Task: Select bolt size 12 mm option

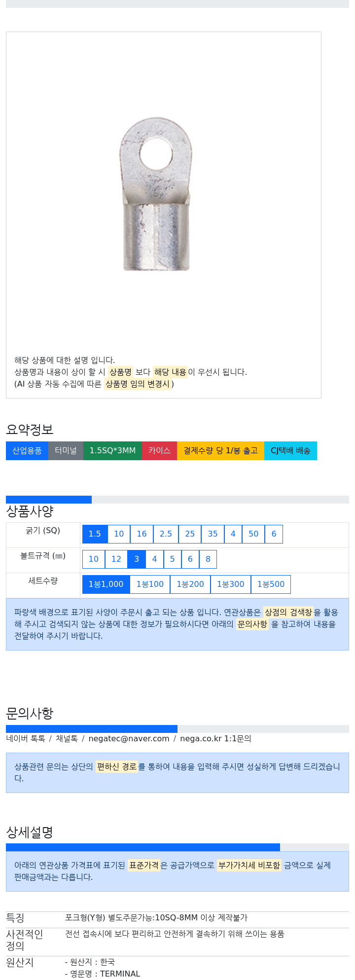Action: (116, 559)
